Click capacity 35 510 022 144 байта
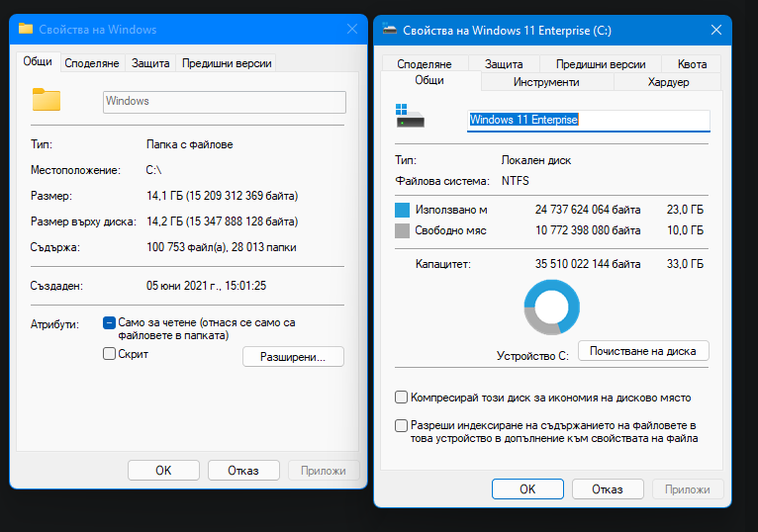Image resolution: width=758 pixels, height=532 pixels. pos(588,264)
